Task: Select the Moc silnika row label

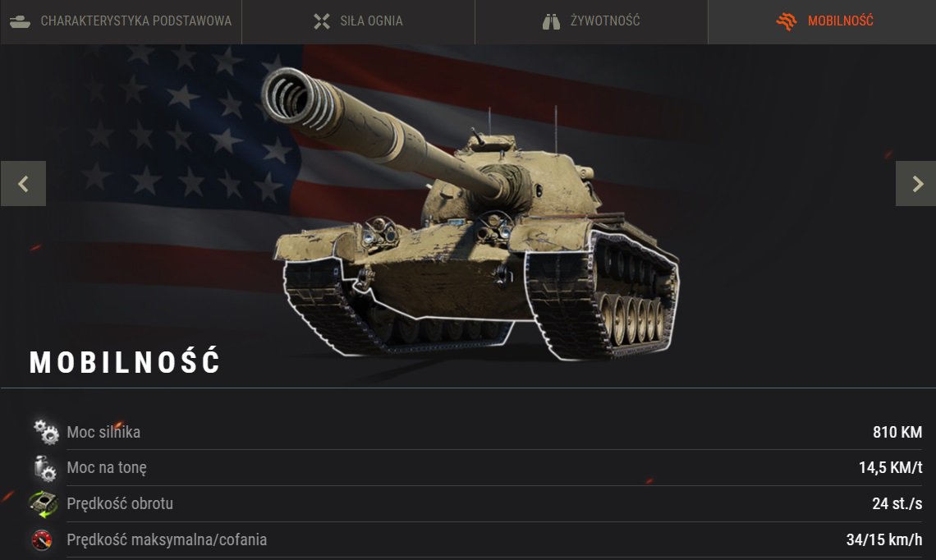Action: [x=103, y=432]
